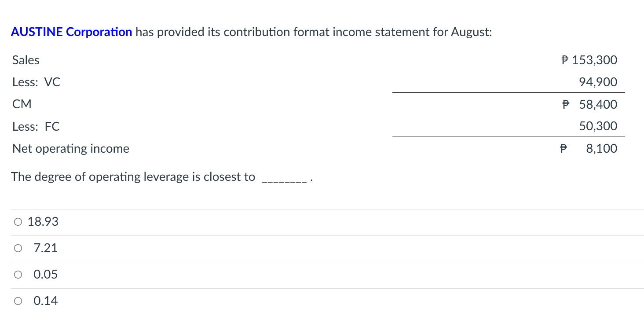Click the answer label 0.14
The width and height of the screenshot is (644, 323).
(46, 301)
